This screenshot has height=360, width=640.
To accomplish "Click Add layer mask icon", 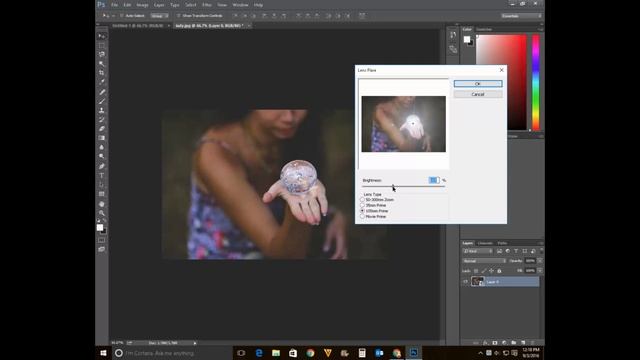I will [495, 342].
